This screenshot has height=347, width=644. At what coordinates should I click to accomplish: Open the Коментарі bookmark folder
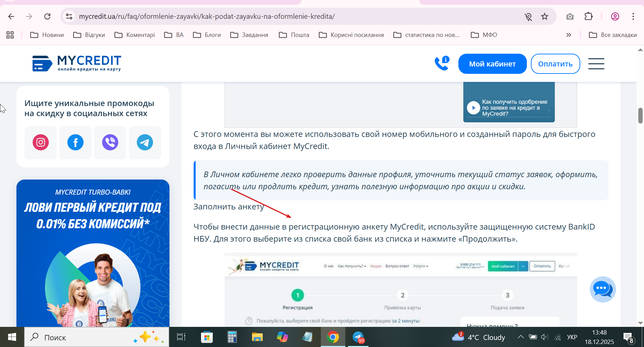(135, 35)
